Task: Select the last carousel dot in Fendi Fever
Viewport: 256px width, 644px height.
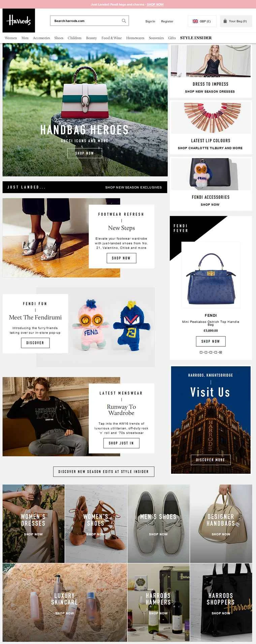Action: [x=221, y=352]
